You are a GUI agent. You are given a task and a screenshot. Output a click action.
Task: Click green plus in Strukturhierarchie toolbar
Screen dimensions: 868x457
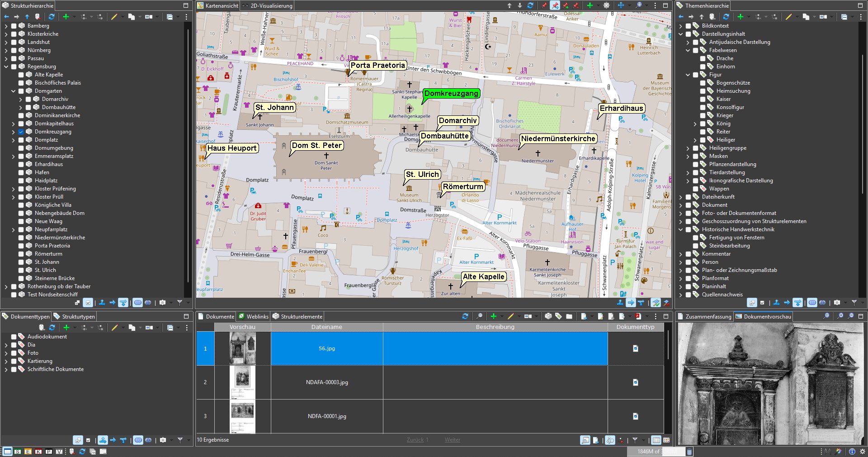pyautogui.click(x=66, y=17)
